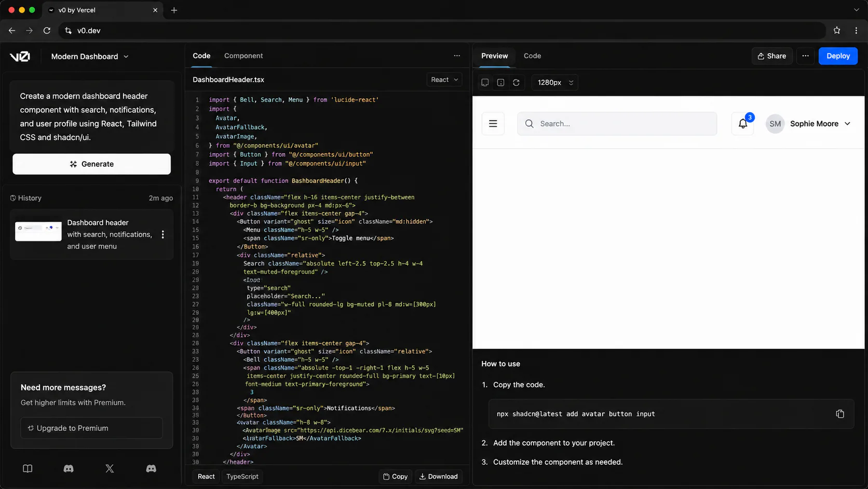The width and height of the screenshot is (868, 489).
Task: Open the editor panel ellipsis menu
Action: tap(457, 56)
